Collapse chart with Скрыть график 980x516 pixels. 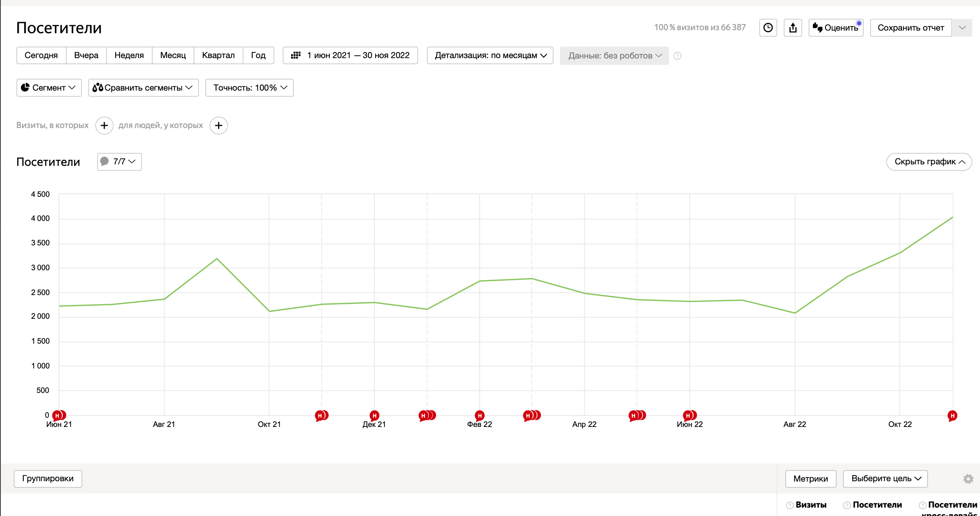[929, 162]
